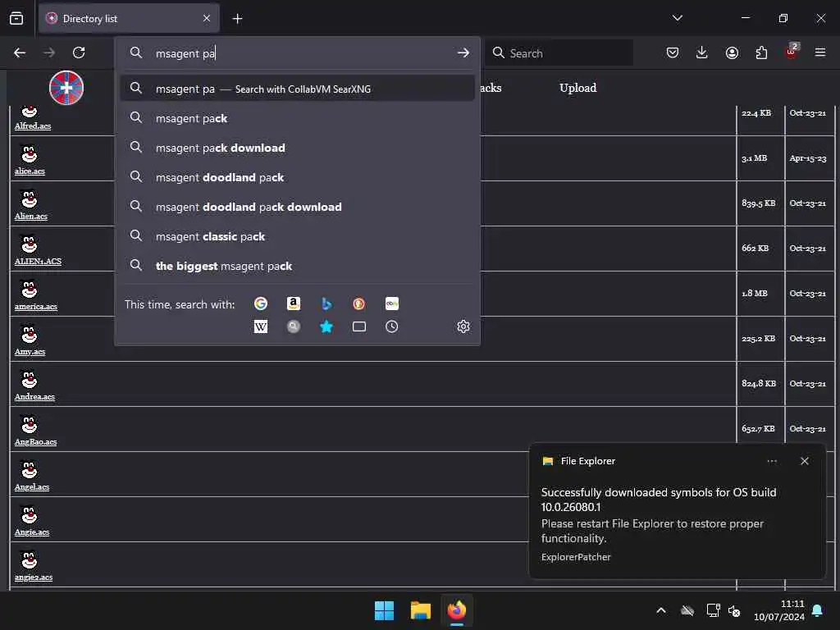The width and height of the screenshot is (840, 630).
Task: Search with the grey magnifier engine icon
Action: tap(294, 326)
